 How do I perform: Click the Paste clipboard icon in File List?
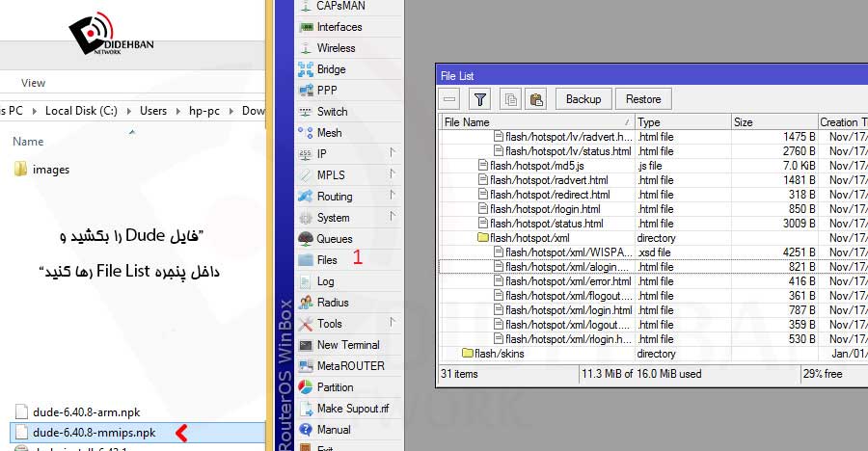[536, 99]
